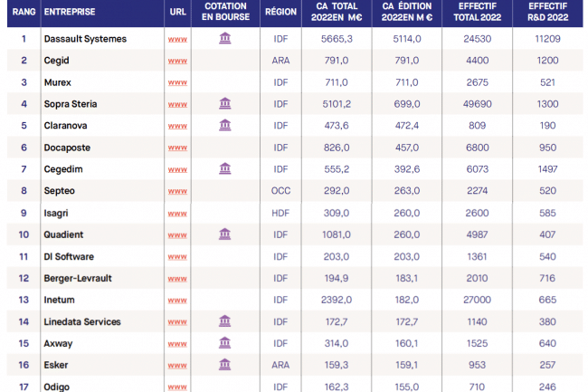
Task: Click the 27000 headcount value for Inetum
Action: pyautogui.click(x=478, y=300)
